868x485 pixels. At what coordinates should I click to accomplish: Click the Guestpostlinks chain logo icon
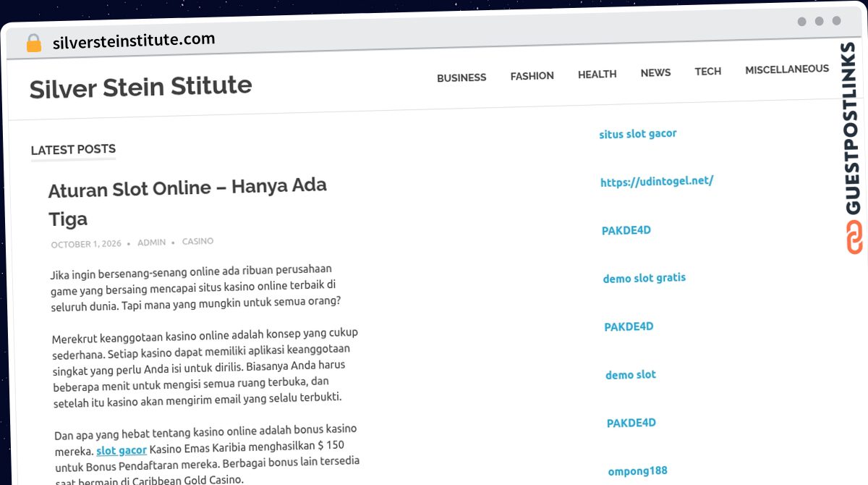(854, 237)
